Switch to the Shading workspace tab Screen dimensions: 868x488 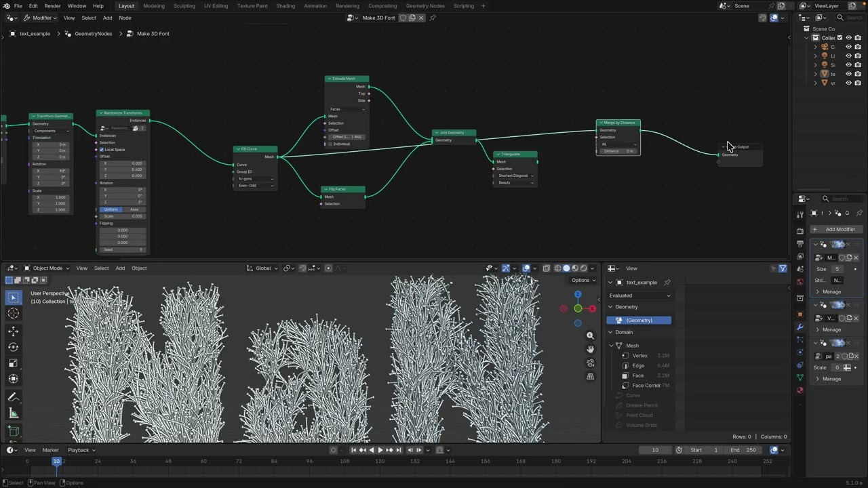point(285,5)
